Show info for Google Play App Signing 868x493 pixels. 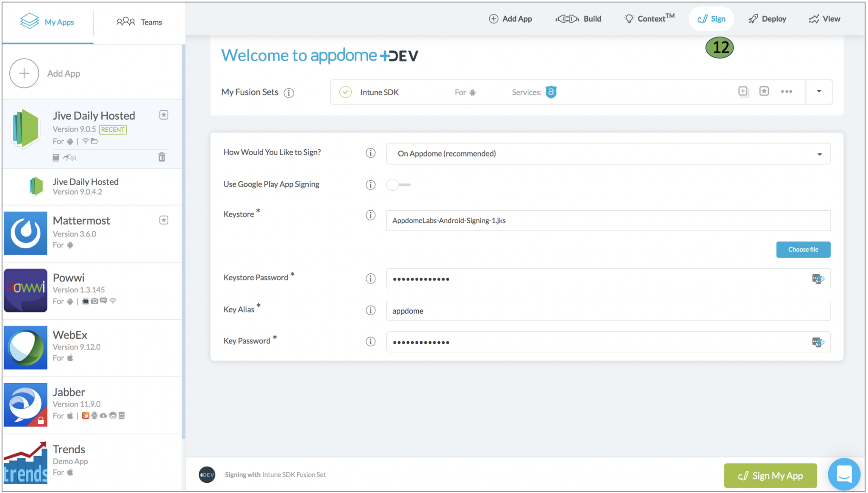[x=371, y=185]
